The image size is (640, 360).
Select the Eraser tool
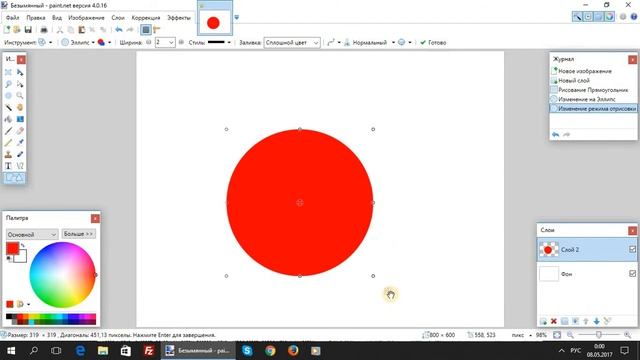(20, 131)
